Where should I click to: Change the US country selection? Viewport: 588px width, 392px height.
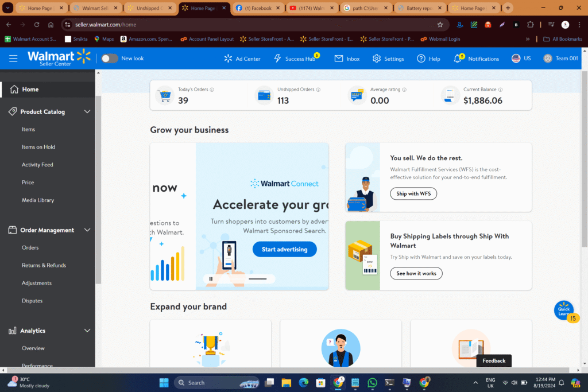point(521,59)
